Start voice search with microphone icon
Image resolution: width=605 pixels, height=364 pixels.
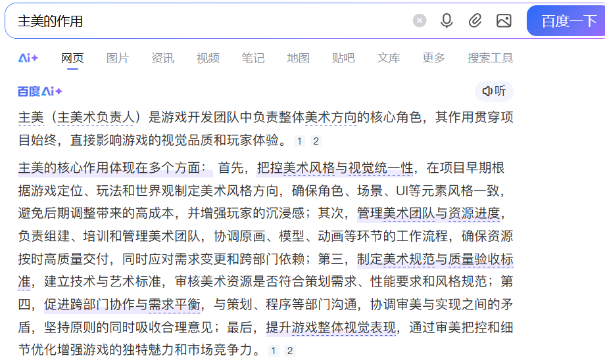(447, 21)
